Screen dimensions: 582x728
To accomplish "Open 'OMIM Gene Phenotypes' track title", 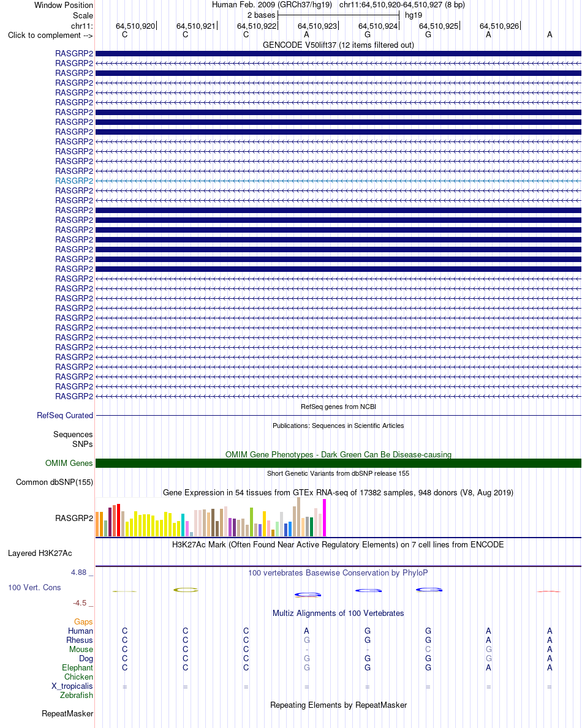I will click(338, 454).
